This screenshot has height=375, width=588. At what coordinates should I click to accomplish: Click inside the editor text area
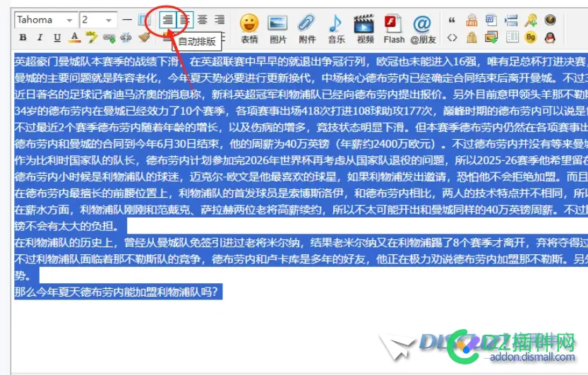click(x=282, y=332)
